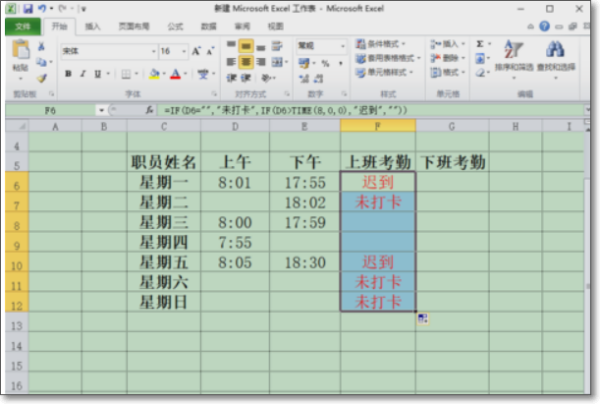
Task: Toggle Bold formatting
Action: [x=68, y=73]
